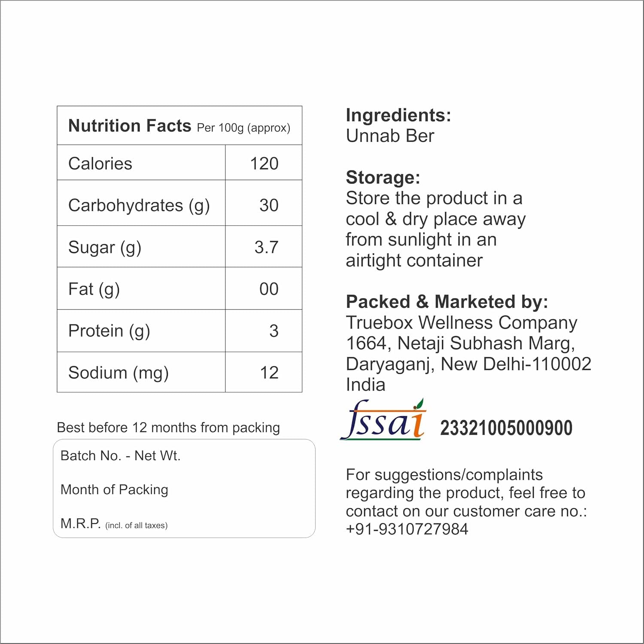Select the Truebox Wellness Company name

click(462, 322)
